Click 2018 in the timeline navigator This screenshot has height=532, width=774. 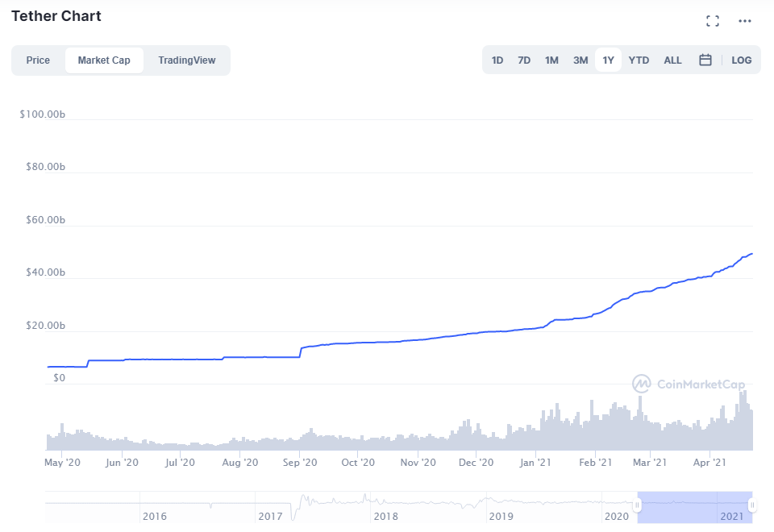pyautogui.click(x=385, y=516)
